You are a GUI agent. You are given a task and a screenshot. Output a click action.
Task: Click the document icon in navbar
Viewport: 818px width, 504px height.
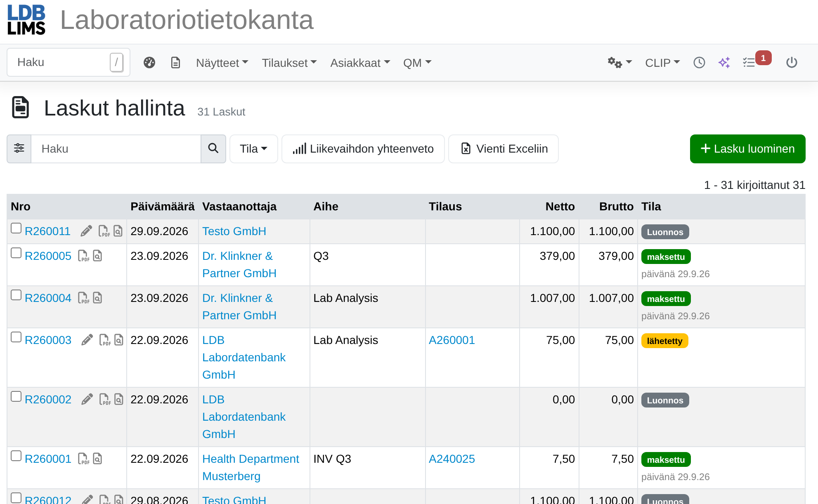point(176,63)
